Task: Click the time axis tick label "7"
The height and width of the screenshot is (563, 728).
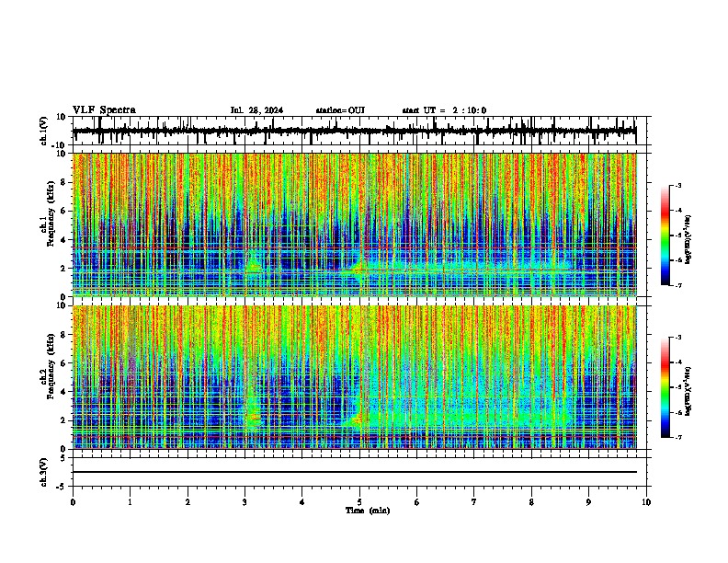Action: coord(474,502)
